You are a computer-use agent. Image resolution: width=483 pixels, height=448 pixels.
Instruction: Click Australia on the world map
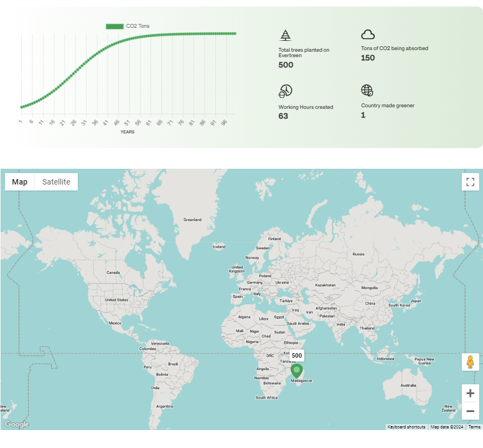[x=408, y=385]
